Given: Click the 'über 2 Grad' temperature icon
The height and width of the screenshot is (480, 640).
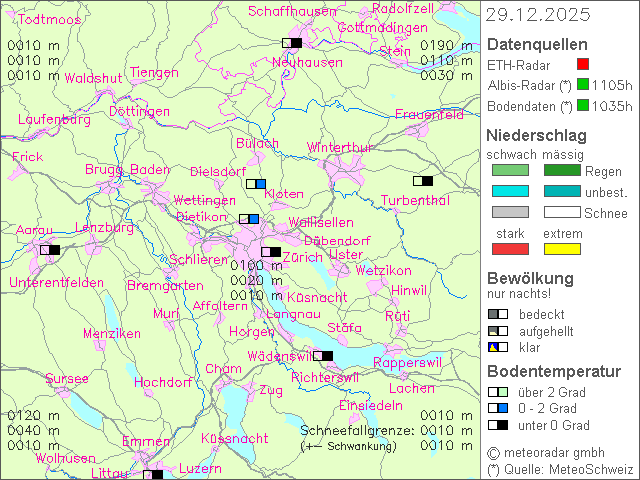Looking at the screenshot, I should [497, 392].
